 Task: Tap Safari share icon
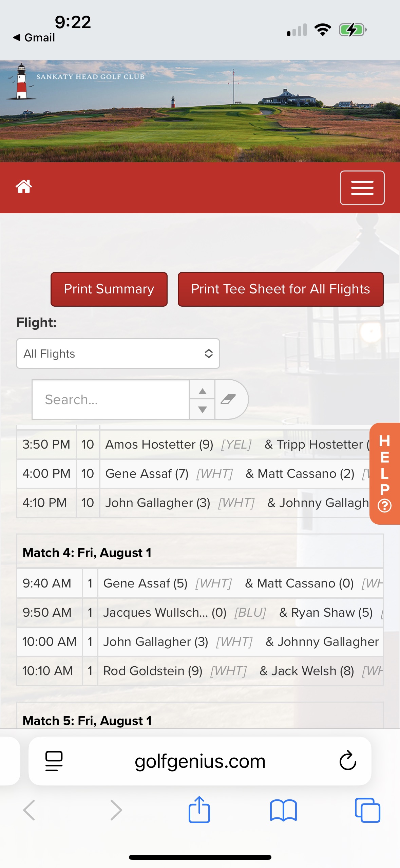pyautogui.click(x=199, y=810)
